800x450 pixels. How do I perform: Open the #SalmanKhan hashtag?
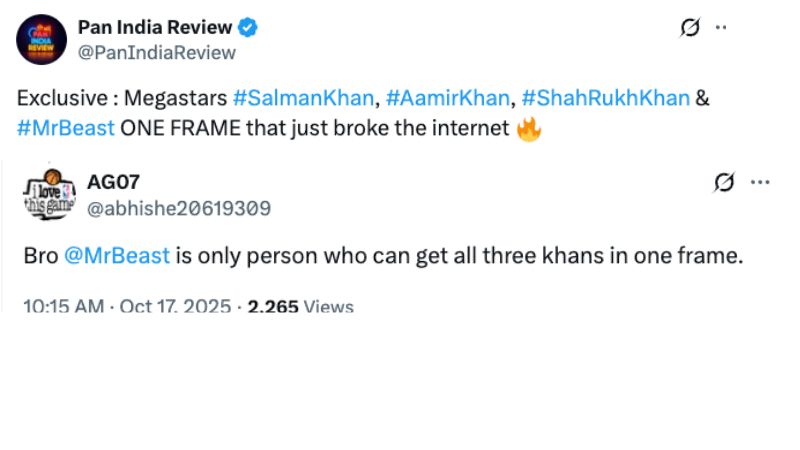303,98
